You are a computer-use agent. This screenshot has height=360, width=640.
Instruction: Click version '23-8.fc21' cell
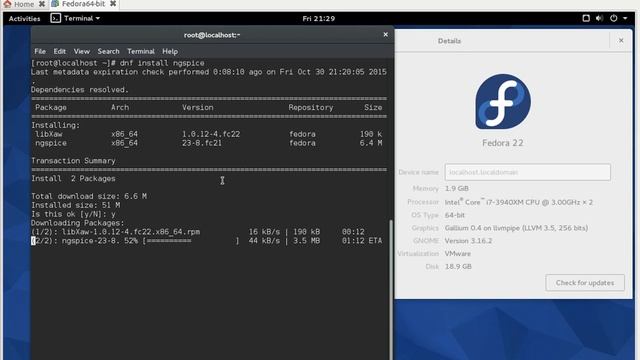[x=202, y=143]
